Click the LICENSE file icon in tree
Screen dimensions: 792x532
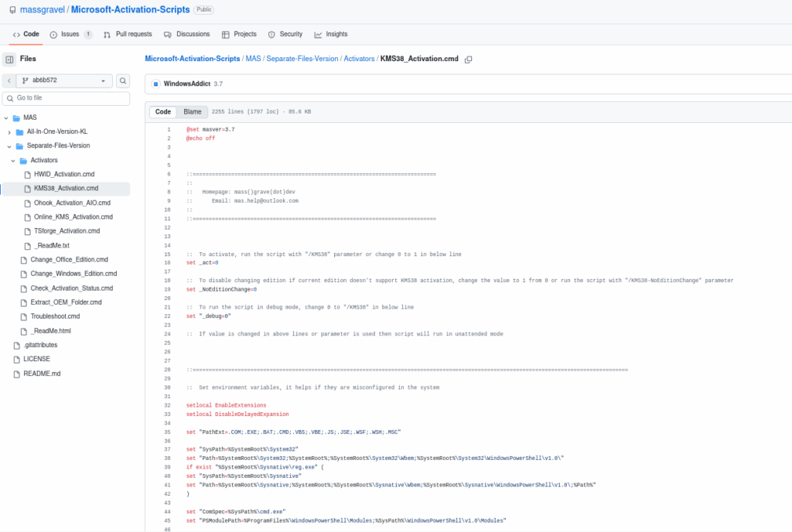click(x=16, y=360)
